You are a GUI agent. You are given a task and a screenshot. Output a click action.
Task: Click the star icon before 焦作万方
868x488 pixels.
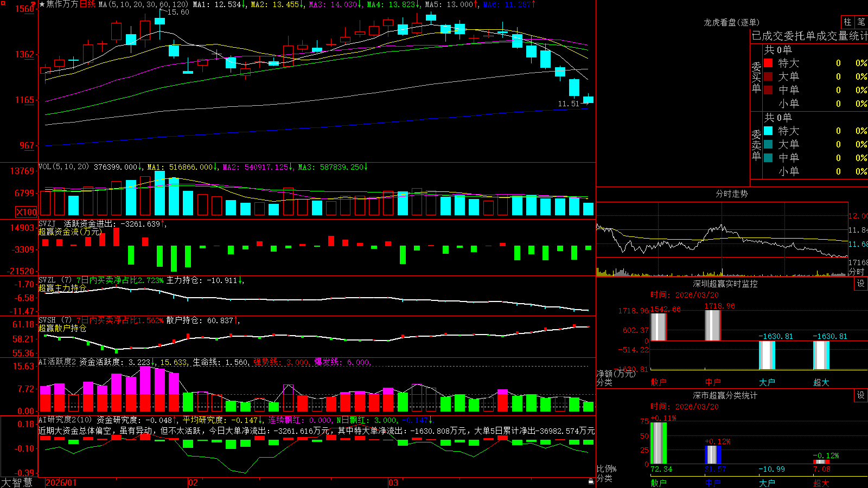(42, 4)
